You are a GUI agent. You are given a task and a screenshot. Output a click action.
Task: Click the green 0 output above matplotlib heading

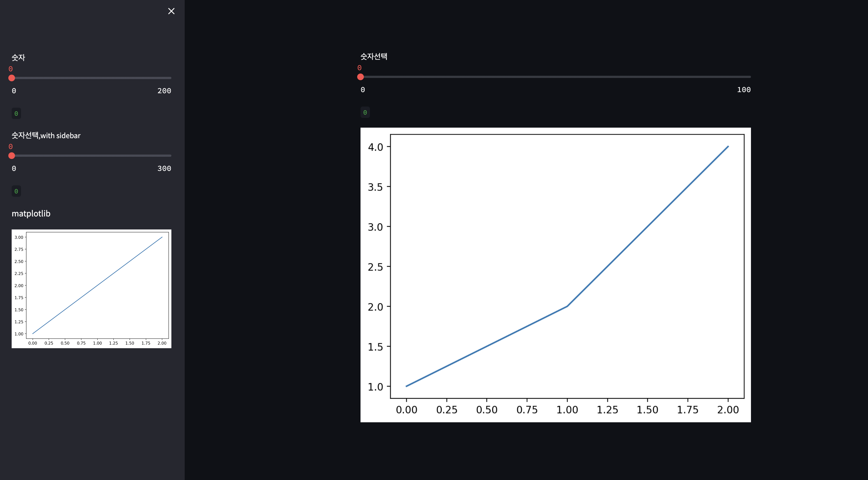click(x=16, y=191)
